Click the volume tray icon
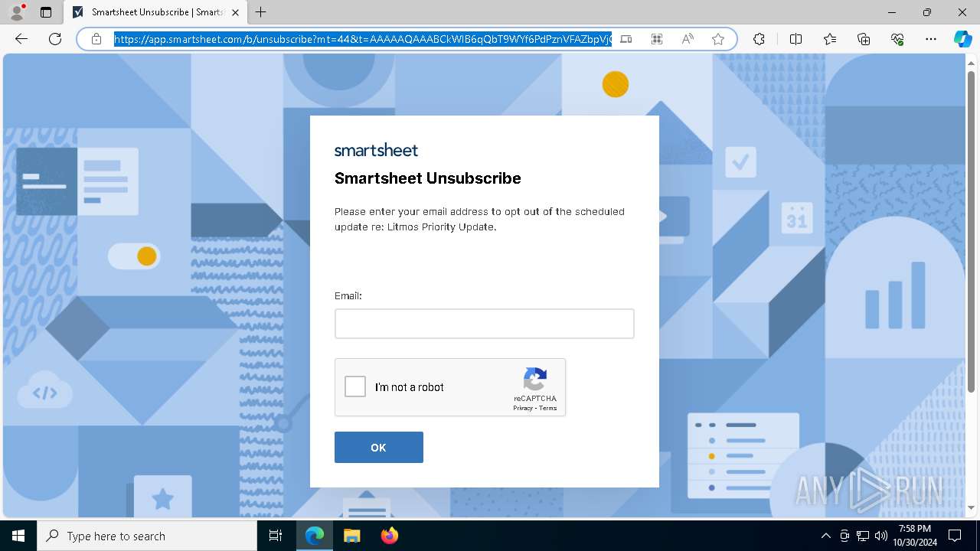The width and height of the screenshot is (980, 551). pos(880,536)
